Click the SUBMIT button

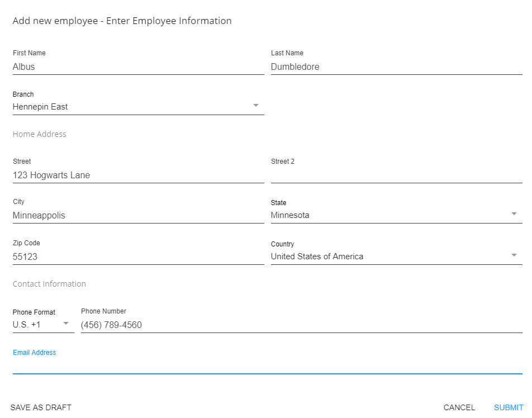point(509,407)
